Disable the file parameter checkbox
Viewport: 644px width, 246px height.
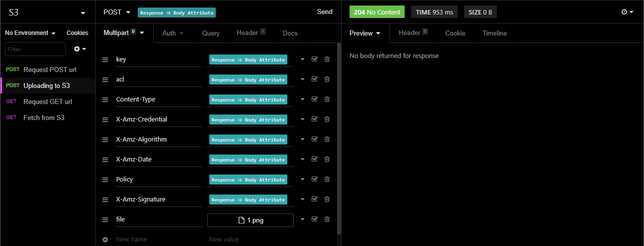coord(314,219)
